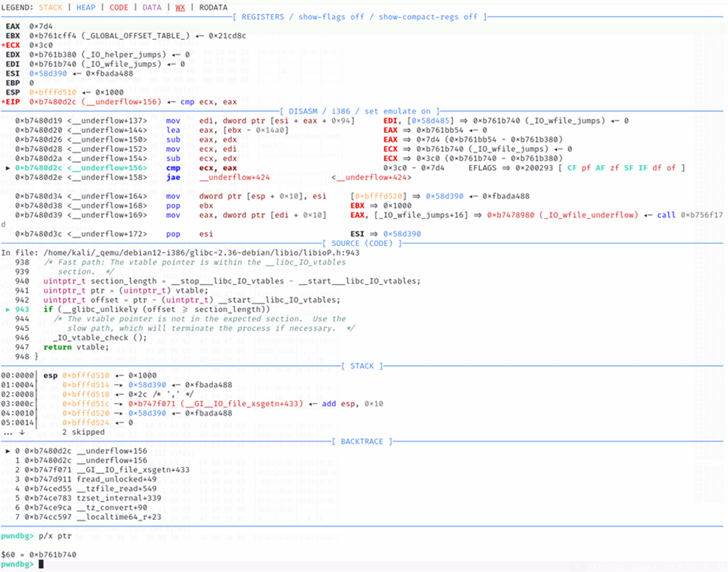Click stack address 0xbfffd518 with value 0x2c

coord(86,394)
